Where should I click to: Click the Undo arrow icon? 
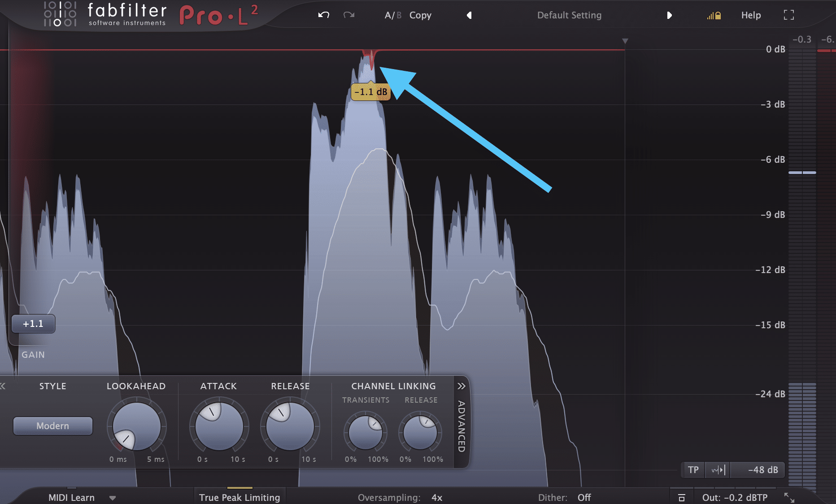(x=324, y=15)
